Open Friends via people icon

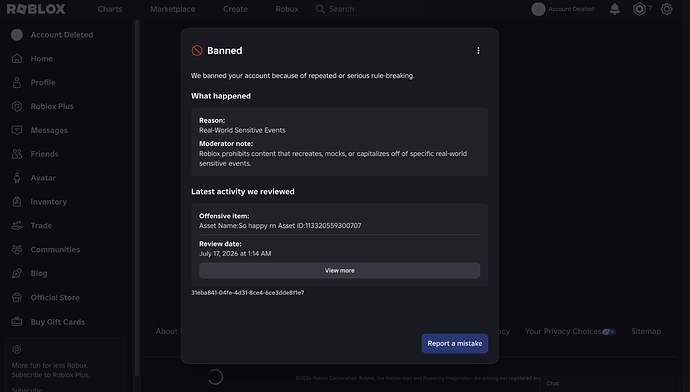pyautogui.click(x=17, y=154)
